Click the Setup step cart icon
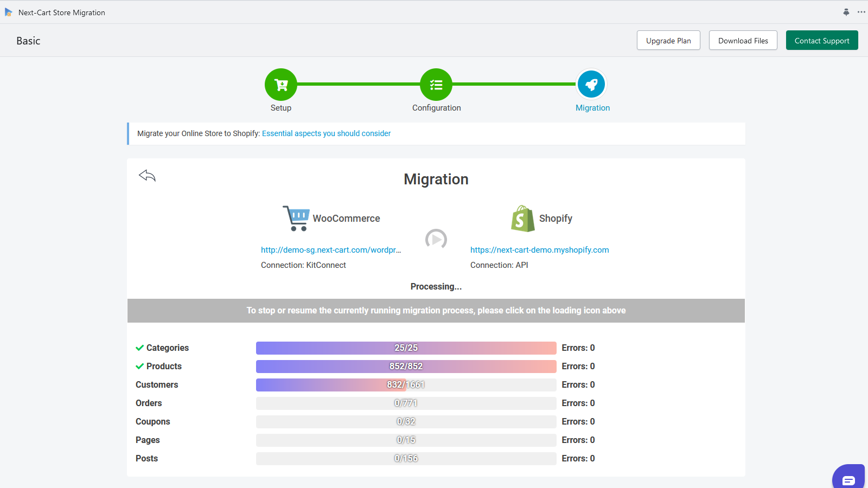Image resolution: width=868 pixels, height=488 pixels. coord(280,84)
